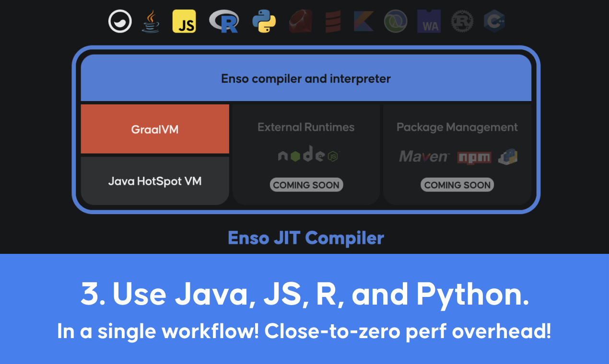Click the Java HotSpot VM block

click(x=155, y=181)
